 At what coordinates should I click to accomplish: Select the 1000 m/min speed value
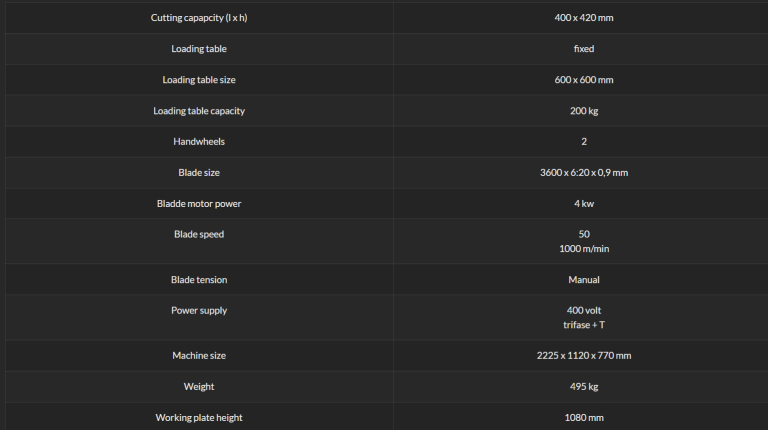tap(584, 249)
